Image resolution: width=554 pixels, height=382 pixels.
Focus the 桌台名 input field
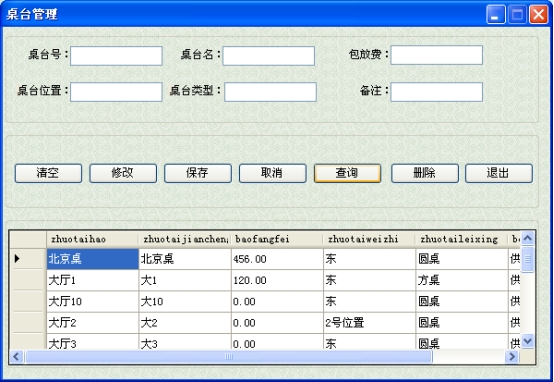(x=269, y=56)
